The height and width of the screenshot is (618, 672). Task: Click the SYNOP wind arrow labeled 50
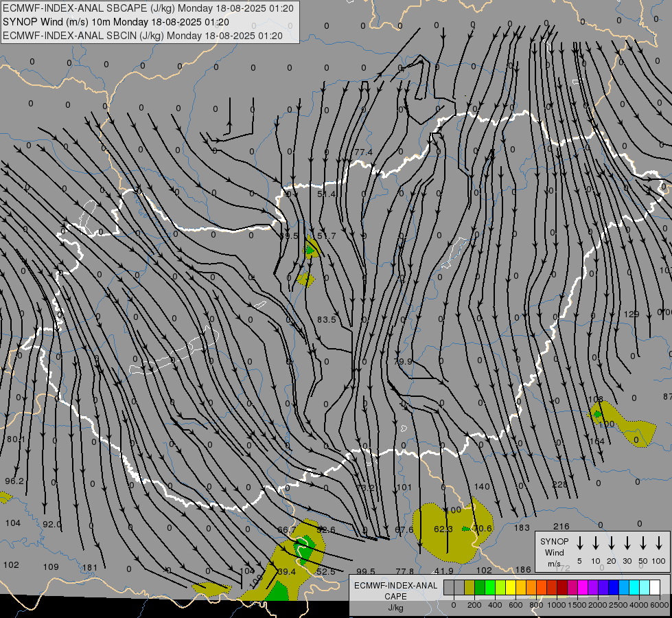(x=643, y=543)
